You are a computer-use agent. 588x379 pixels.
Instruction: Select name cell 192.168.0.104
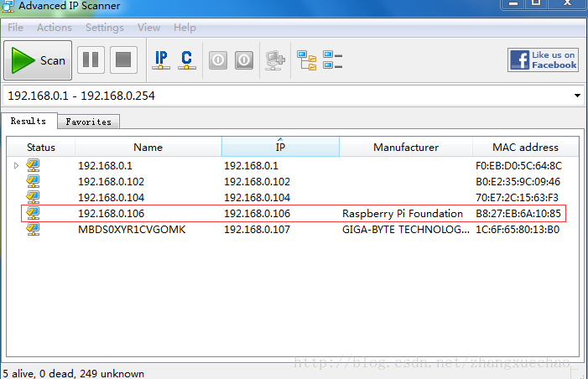click(x=111, y=198)
